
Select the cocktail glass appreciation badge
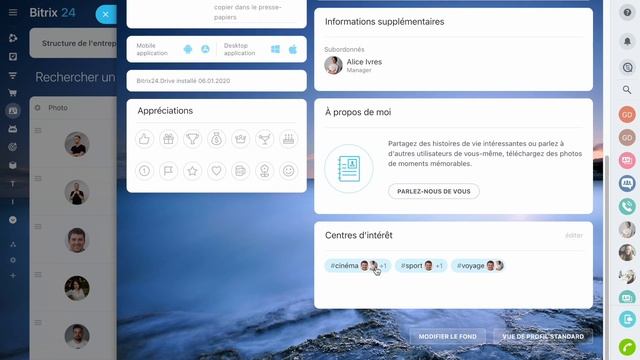click(x=264, y=139)
